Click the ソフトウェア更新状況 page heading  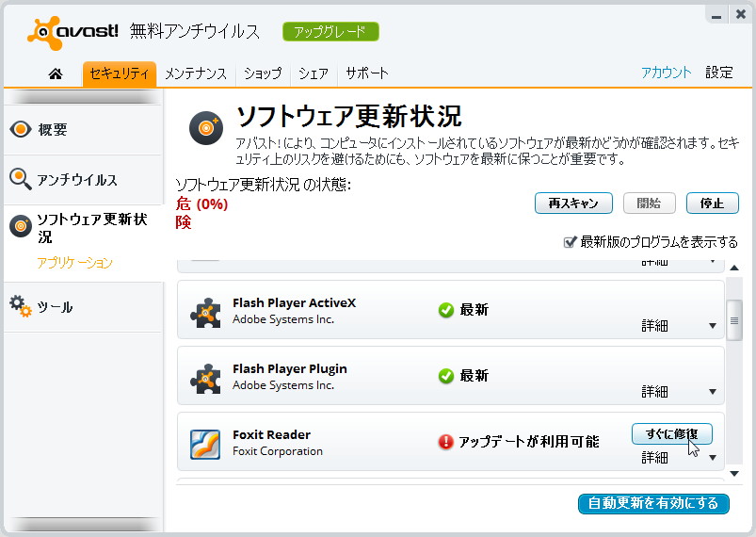pos(349,116)
